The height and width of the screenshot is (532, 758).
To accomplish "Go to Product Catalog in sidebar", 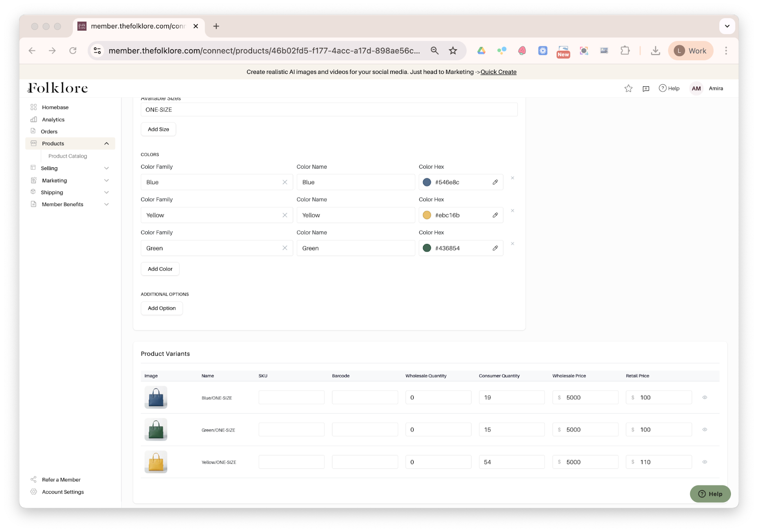I will (x=68, y=156).
